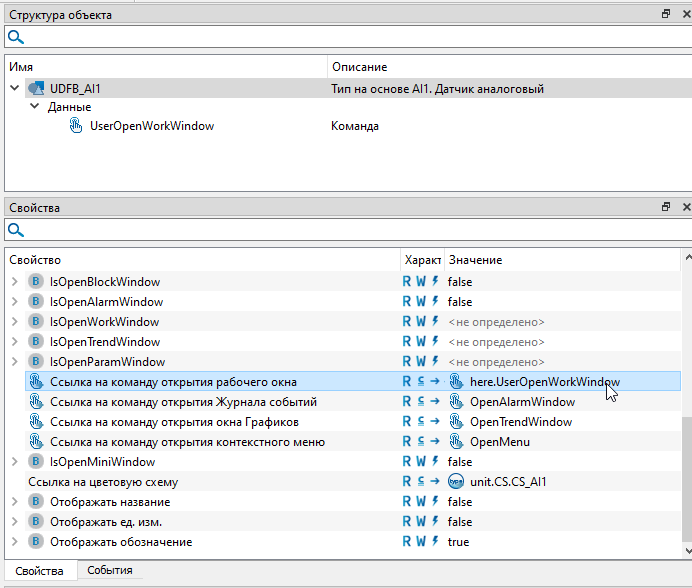692x588 pixels.
Task: Float the Структура объекта panel
Action: tap(666, 15)
